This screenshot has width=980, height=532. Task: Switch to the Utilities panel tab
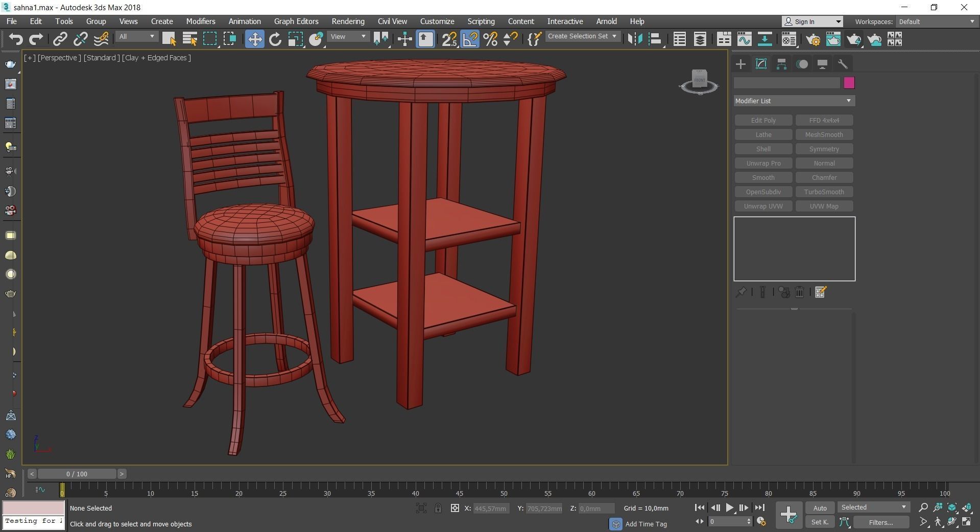click(x=843, y=64)
